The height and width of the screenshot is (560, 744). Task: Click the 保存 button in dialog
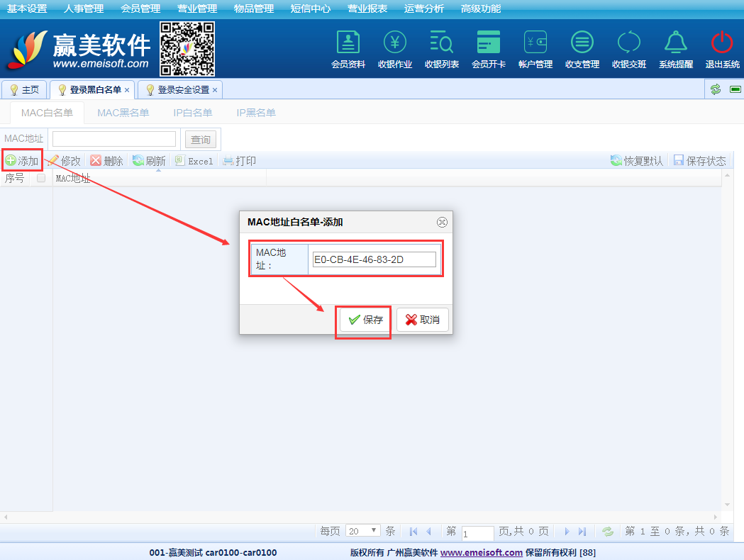tap(365, 320)
